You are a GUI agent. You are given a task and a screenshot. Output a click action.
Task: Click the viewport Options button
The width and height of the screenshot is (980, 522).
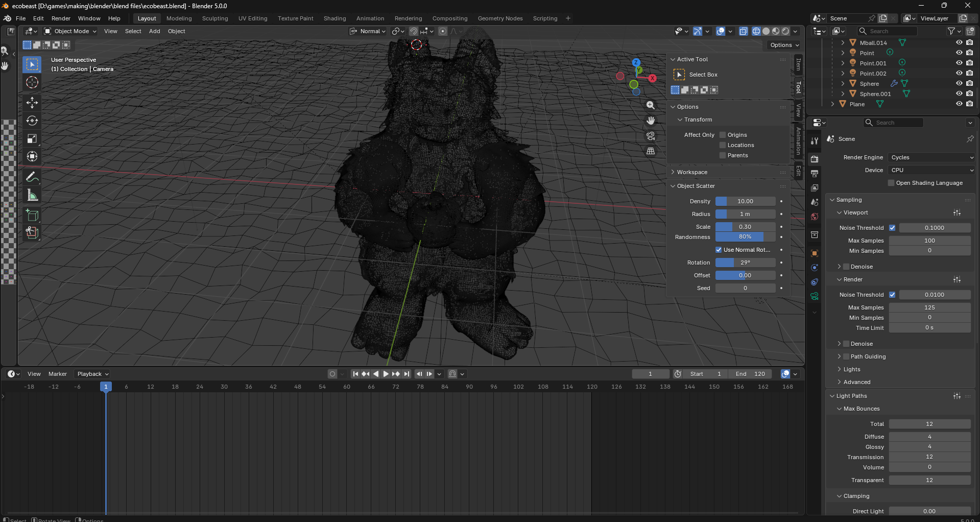pyautogui.click(x=784, y=45)
